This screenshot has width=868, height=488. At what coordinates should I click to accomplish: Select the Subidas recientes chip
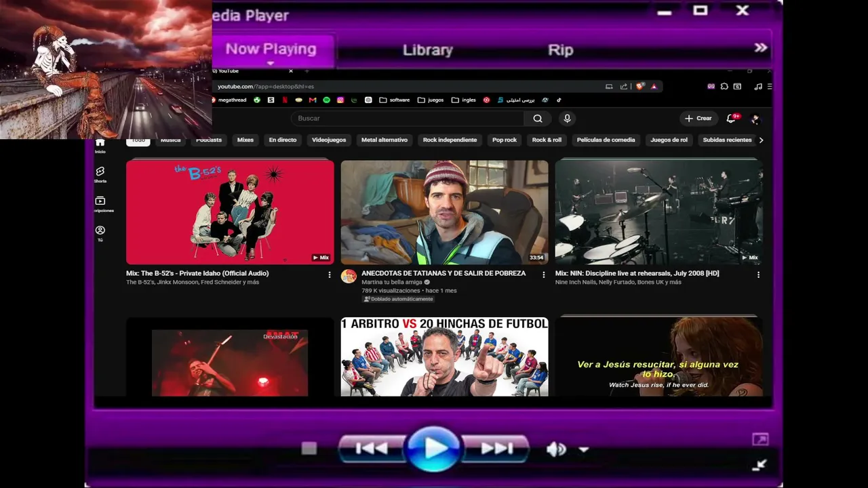coord(727,140)
